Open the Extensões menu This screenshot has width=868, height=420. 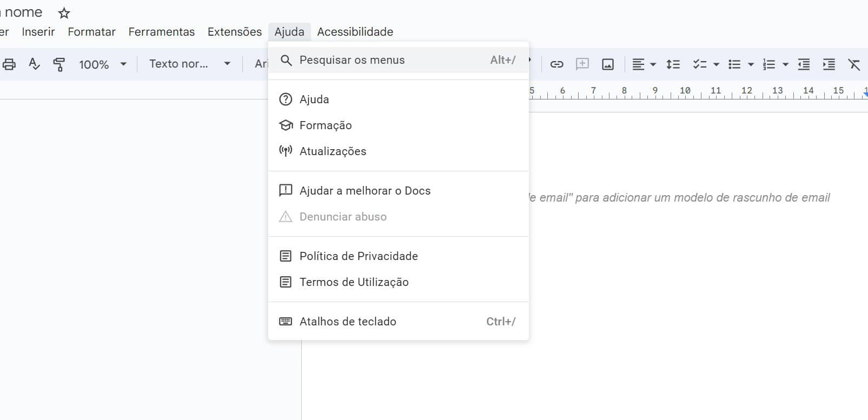pos(235,32)
